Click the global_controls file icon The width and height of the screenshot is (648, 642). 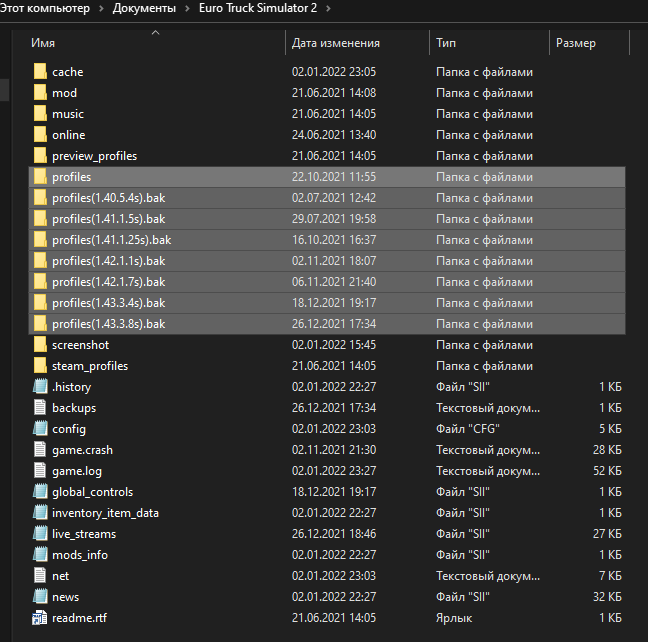40,492
